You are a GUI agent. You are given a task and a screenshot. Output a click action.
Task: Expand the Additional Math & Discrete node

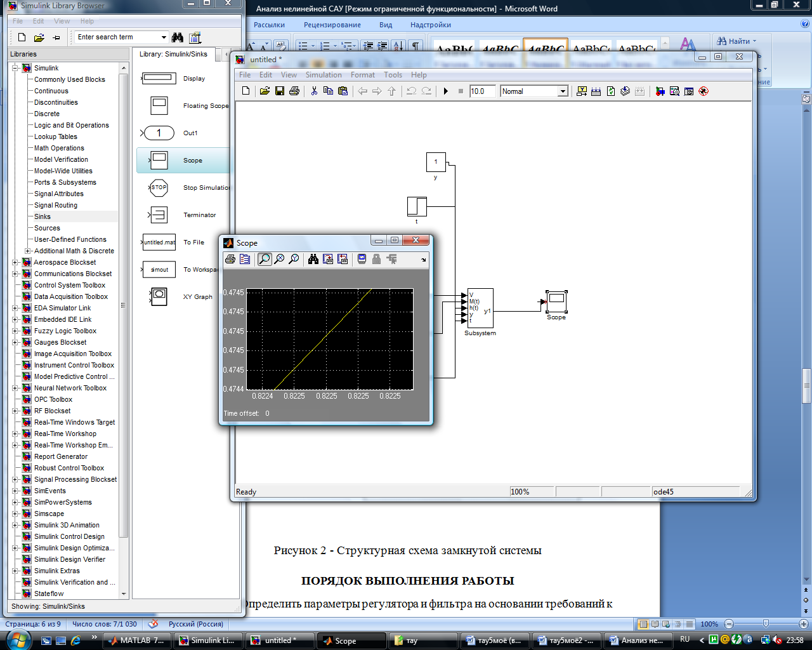[27, 251]
